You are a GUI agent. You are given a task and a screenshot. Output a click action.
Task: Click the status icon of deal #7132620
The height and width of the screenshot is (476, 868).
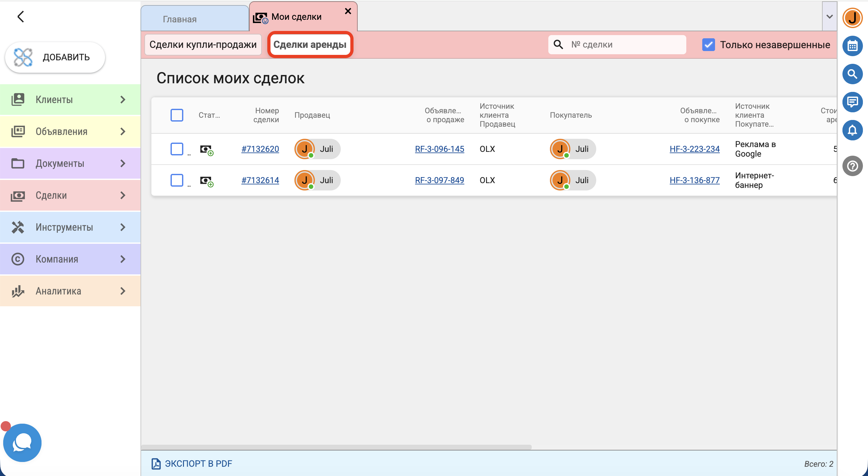[x=207, y=150]
